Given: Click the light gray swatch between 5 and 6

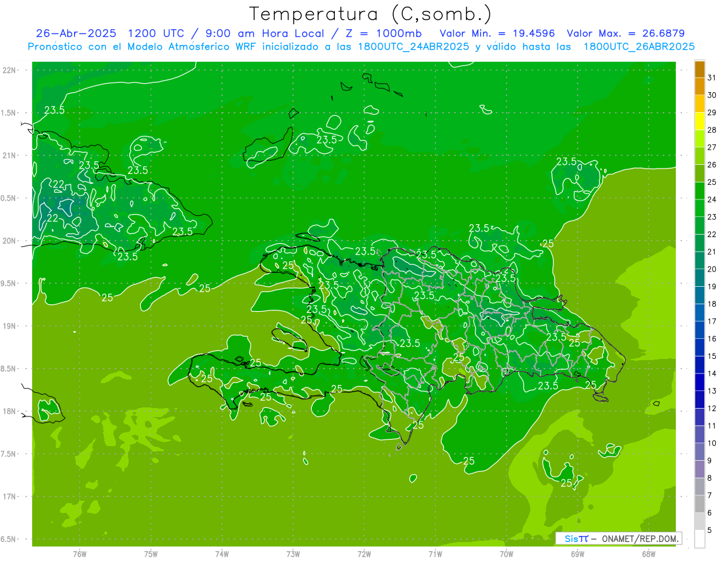Looking at the screenshot, I should (x=699, y=521).
